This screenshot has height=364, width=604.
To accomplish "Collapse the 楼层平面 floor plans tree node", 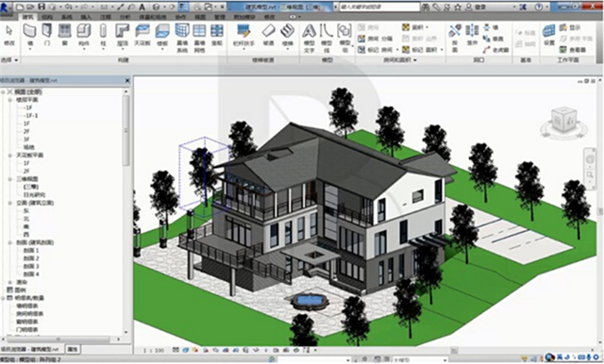I will 10,100.
